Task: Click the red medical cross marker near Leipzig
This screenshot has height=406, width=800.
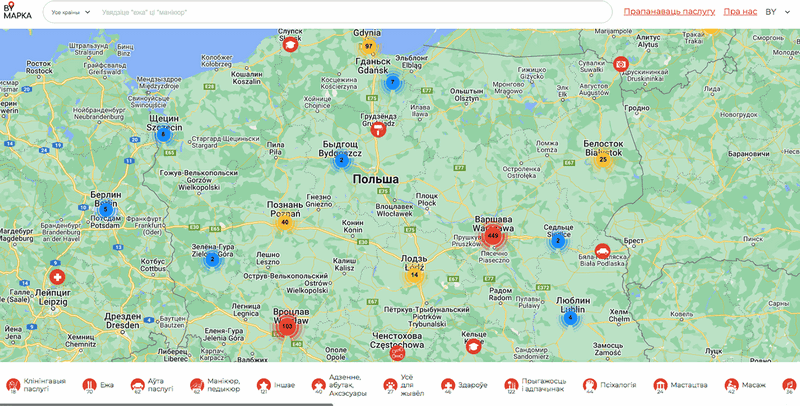Action: pos(57,276)
